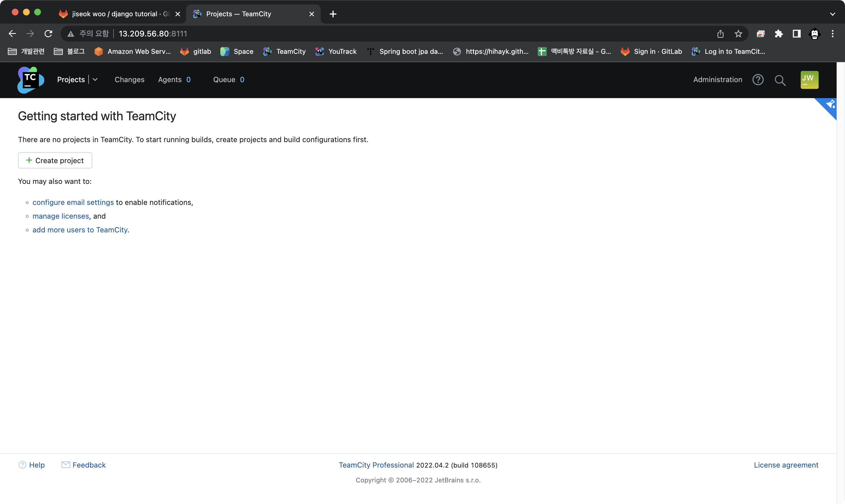Screen dimensions: 845x504
Task: Open the help question-mark icon
Action: pyautogui.click(x=758, y=80)
